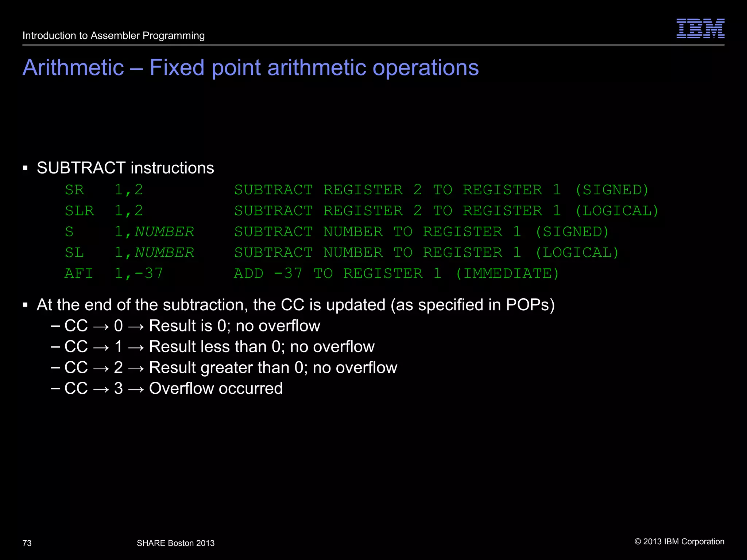Viewport: 747px width, 560px height.
Task: Click the page number 73
Action: [27, 543]
